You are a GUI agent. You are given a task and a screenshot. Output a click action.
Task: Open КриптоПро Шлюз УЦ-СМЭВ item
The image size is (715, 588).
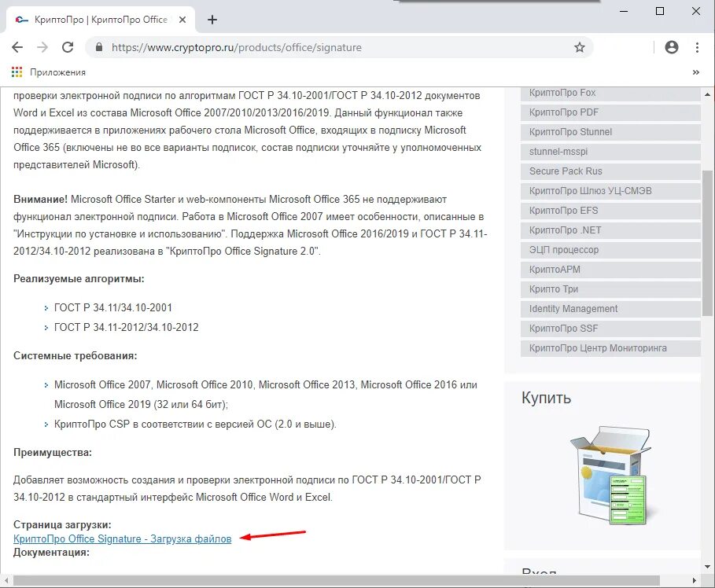coord(610,191)
